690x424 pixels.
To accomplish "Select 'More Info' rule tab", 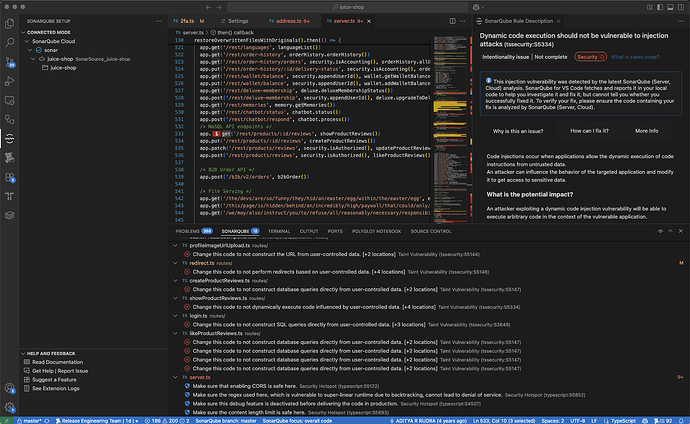I will (646, 131).
